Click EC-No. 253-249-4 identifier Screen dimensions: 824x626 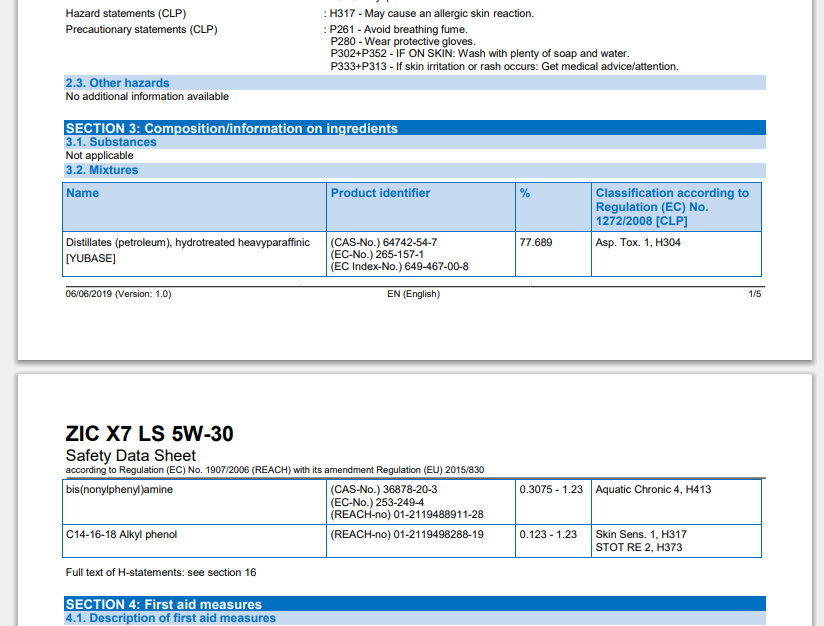pyautogui.click(x=377, y=502)
